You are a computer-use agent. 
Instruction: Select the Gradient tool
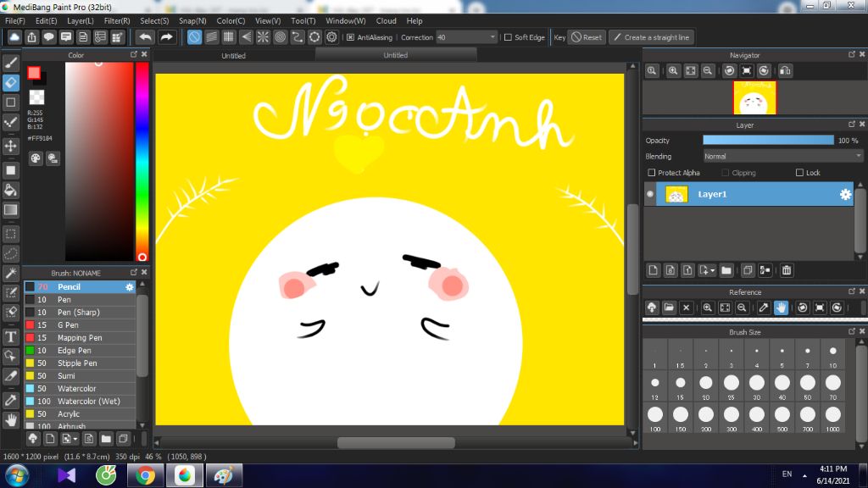[10, 210]
